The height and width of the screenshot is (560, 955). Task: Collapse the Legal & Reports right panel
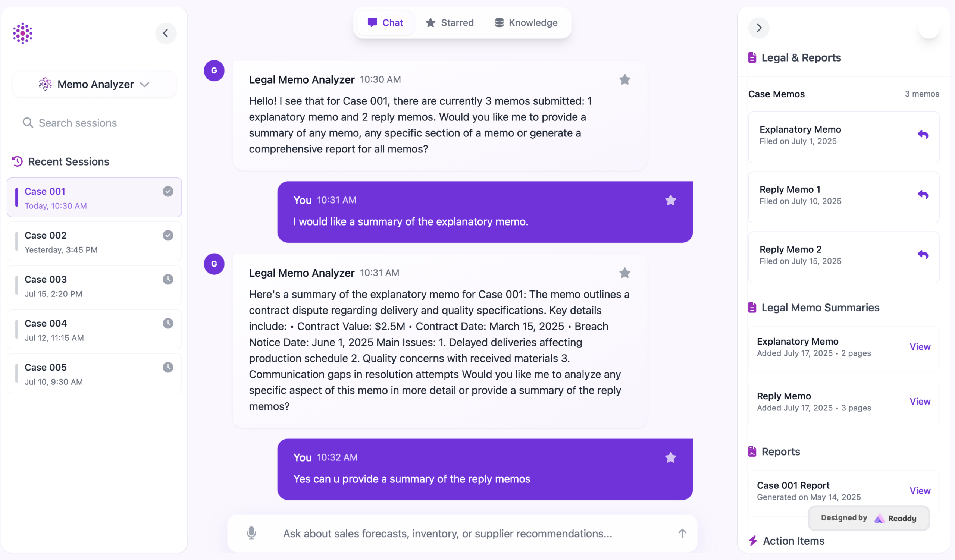click(759, 28)
